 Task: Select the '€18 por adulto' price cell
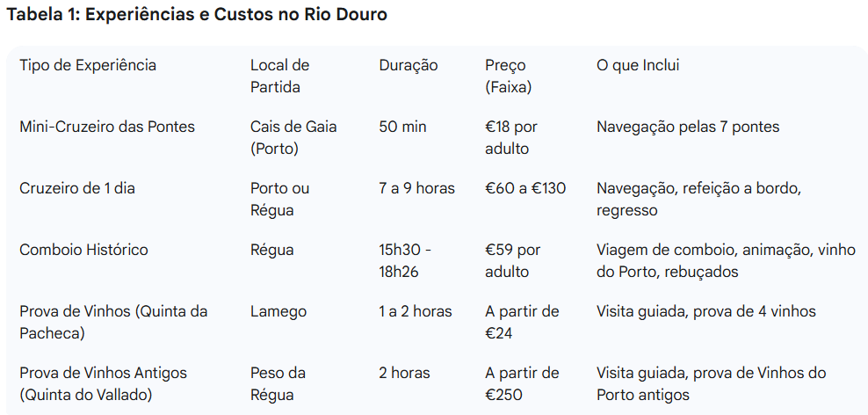[511, 137]
